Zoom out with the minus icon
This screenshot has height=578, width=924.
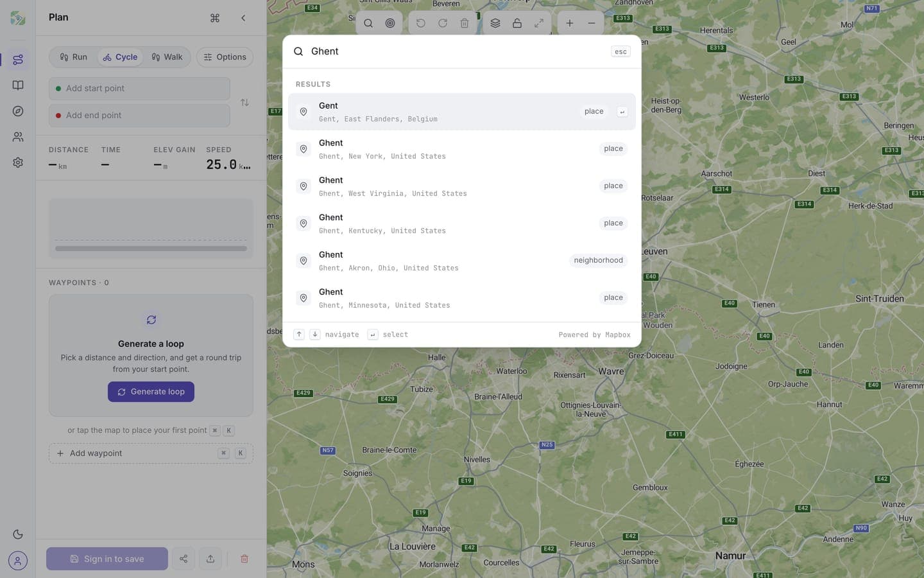click(592, 23)
